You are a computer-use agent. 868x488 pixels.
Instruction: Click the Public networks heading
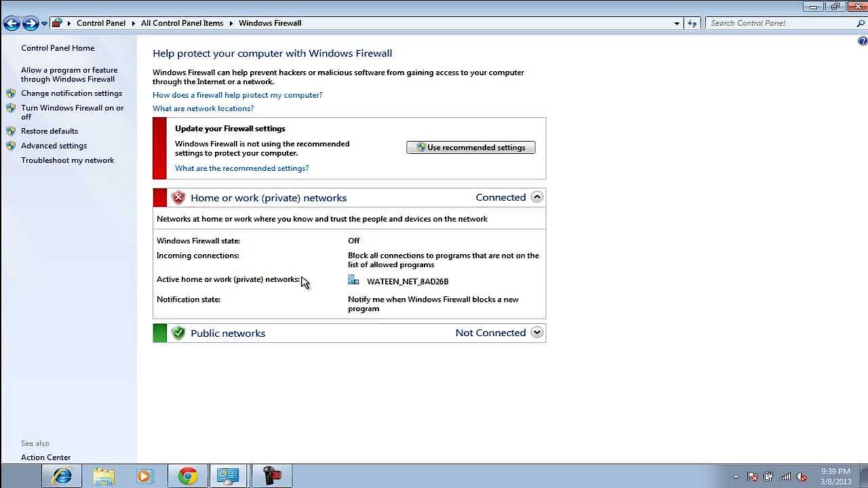pos(228,333)
